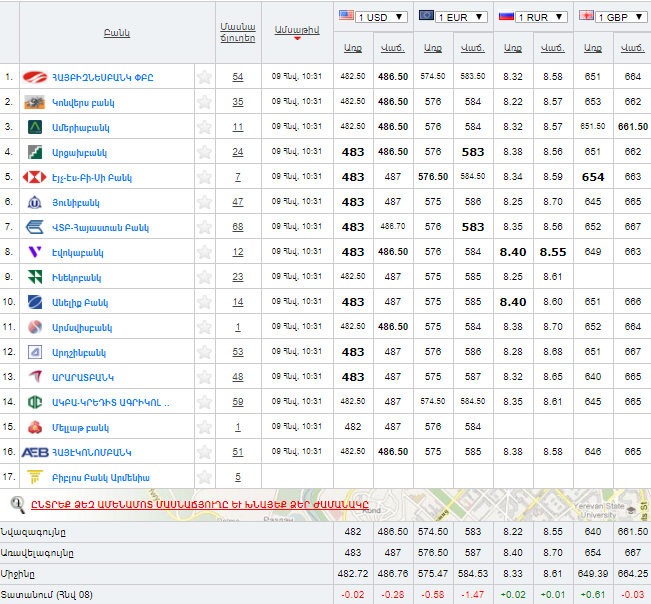Open the 1 GBP currency dropdown

coord(622,17)
